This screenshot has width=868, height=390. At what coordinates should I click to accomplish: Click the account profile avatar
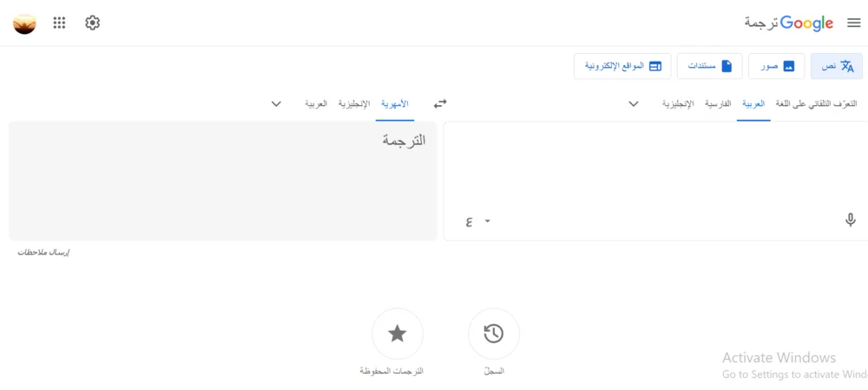[x=24, y=23]
